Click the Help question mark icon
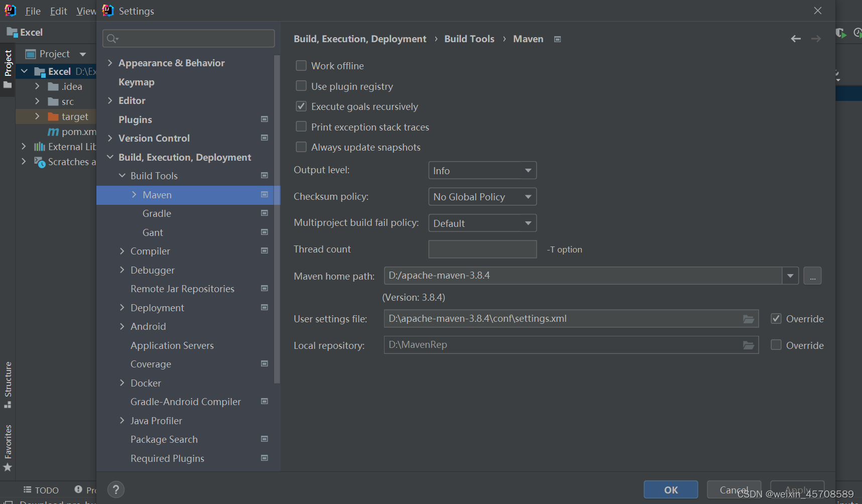 coord(116,489)
